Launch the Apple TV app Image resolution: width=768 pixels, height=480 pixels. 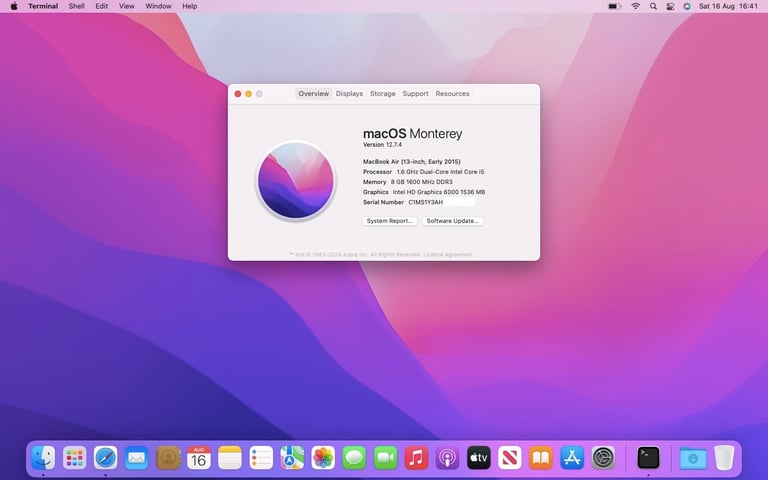pos(479,458)
